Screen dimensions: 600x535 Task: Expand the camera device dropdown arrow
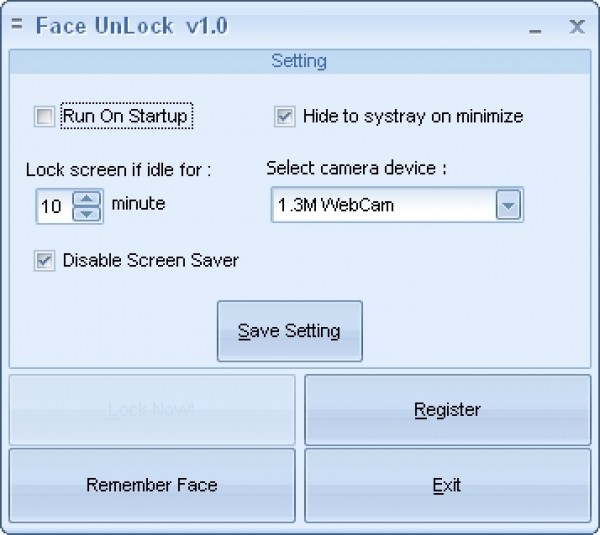tap(509, 206)
